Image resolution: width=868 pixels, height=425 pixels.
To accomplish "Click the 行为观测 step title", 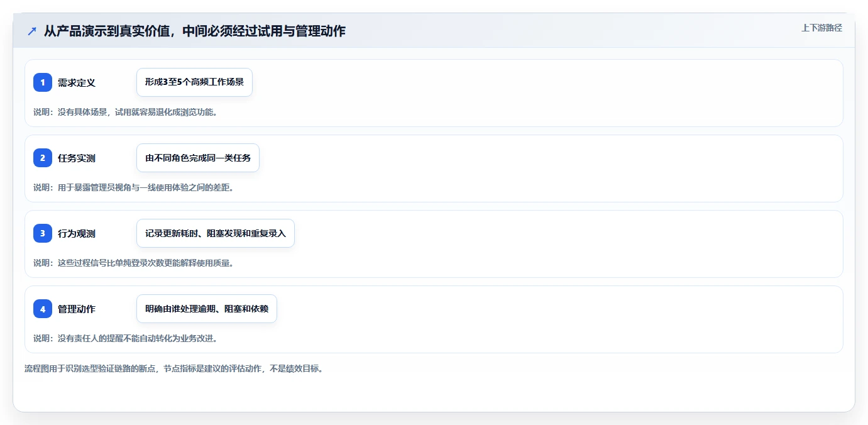I will point(77,233).
